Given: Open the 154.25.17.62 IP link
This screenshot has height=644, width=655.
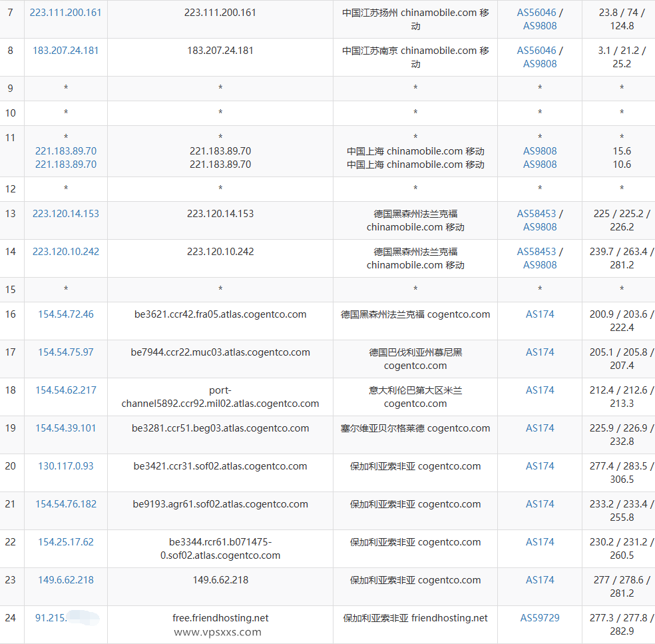Looking at the screenshot, I should click(66, 542).
